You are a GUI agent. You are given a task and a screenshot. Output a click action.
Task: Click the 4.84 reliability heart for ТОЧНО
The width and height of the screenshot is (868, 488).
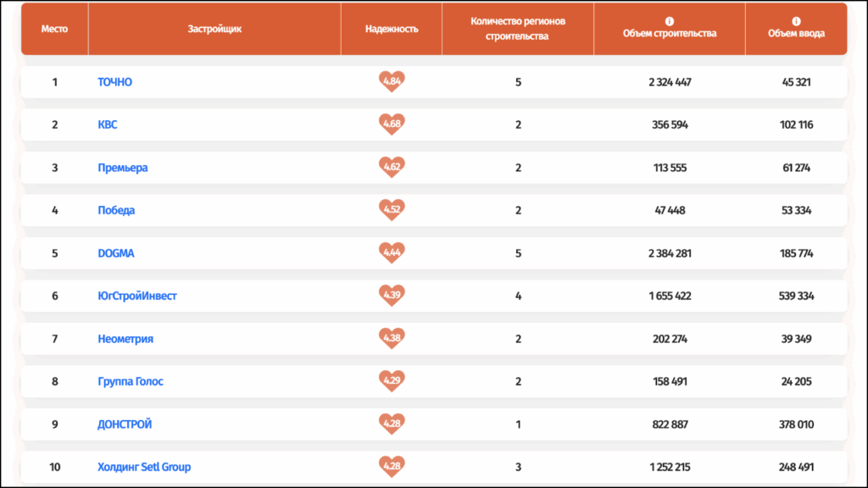point(392,82)
